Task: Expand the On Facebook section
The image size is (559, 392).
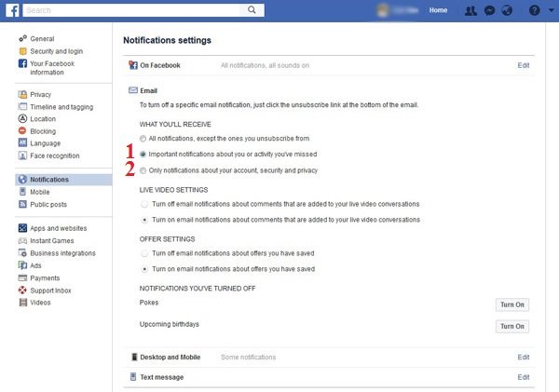Action: (x=329, y=65)
